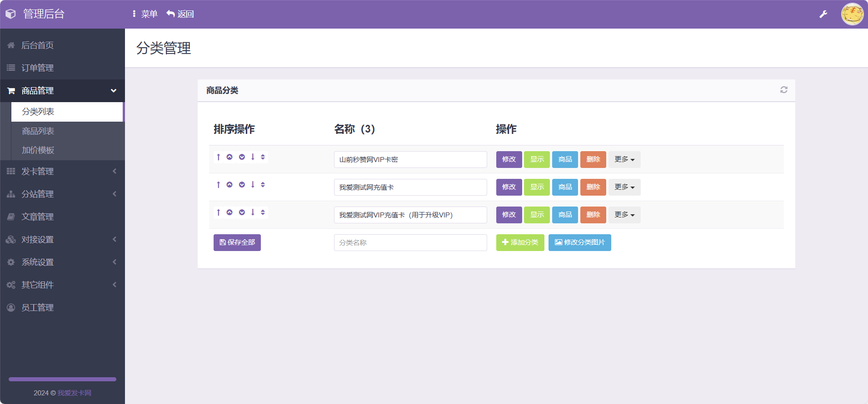The width and height of the screenshot is (868, 404).
Task: Open the user avatar menu
Action: 852,14
